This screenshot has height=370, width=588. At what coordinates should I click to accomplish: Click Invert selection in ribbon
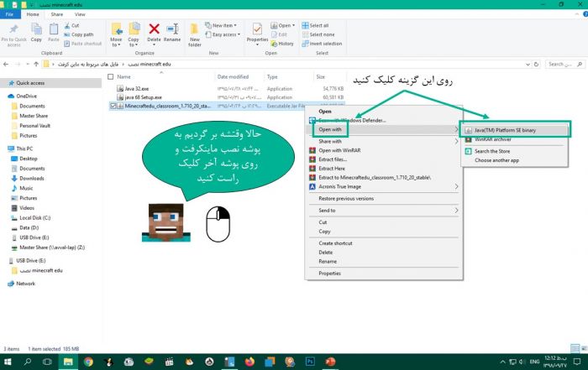[x=320, y=44]
